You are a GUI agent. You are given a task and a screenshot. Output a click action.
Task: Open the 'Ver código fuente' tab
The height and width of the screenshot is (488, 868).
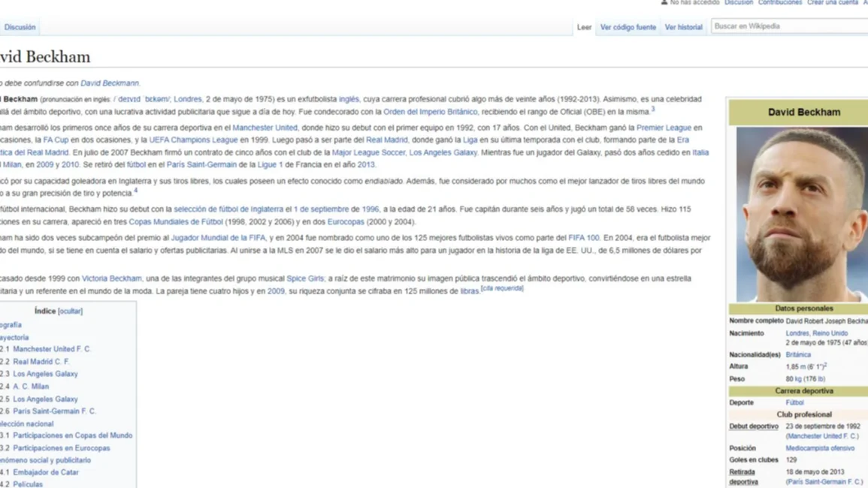(628, 27)
